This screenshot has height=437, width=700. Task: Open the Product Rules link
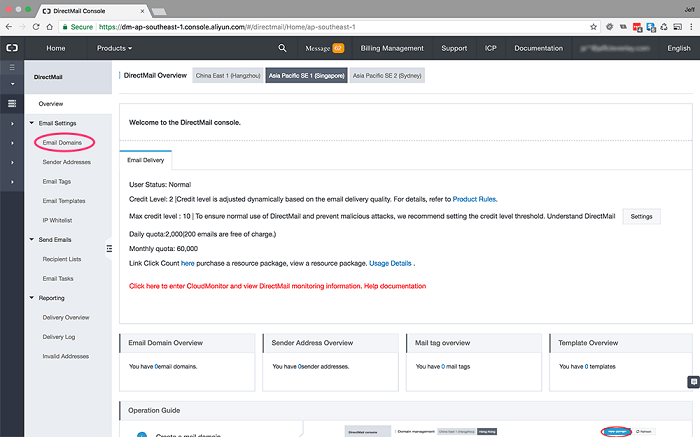[x=474, y=199]
